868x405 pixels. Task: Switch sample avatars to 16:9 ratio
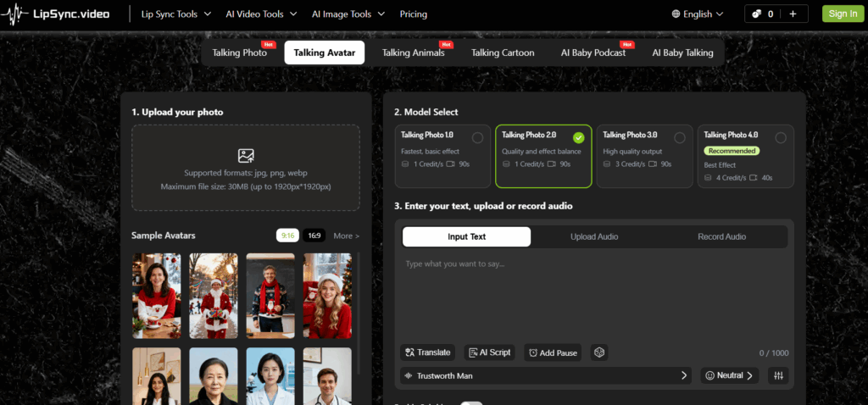(x=314, y=236)
